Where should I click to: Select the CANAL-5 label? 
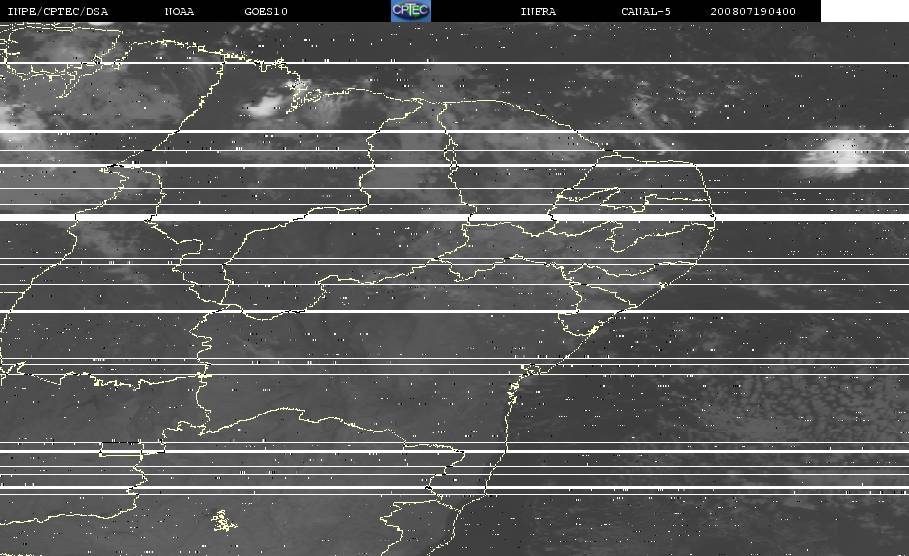646,11
